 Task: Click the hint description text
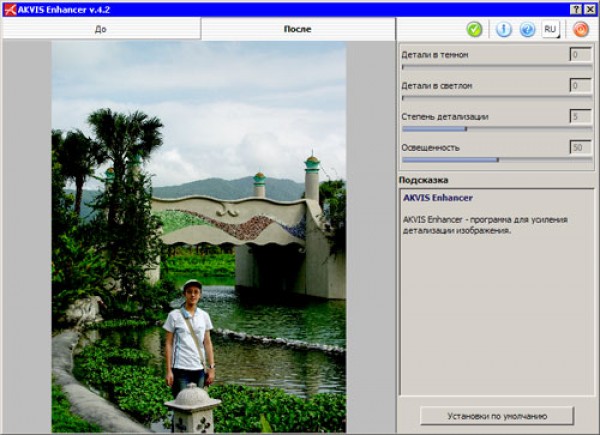(x=485, y=225)
